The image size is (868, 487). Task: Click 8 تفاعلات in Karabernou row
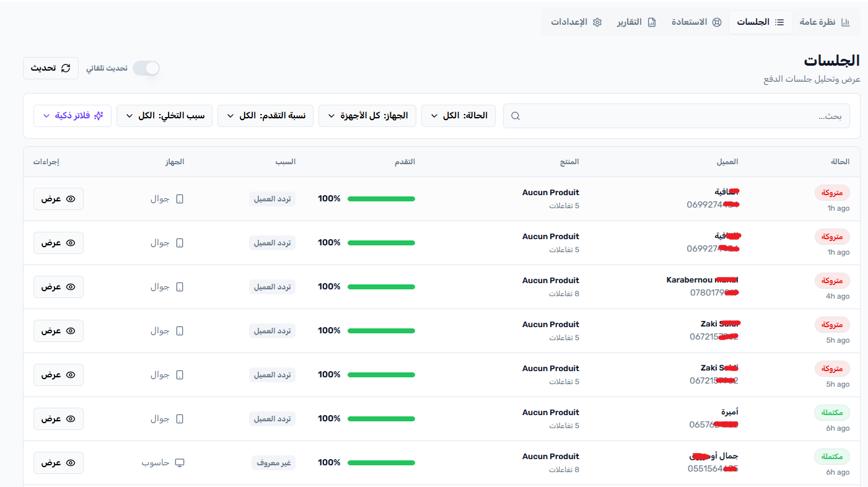coord(564,294)
